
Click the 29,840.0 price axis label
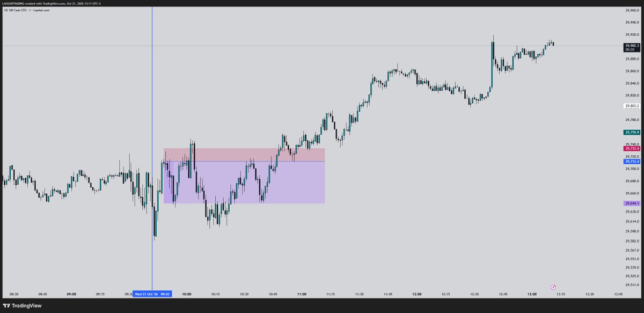[x=632, y=83]
